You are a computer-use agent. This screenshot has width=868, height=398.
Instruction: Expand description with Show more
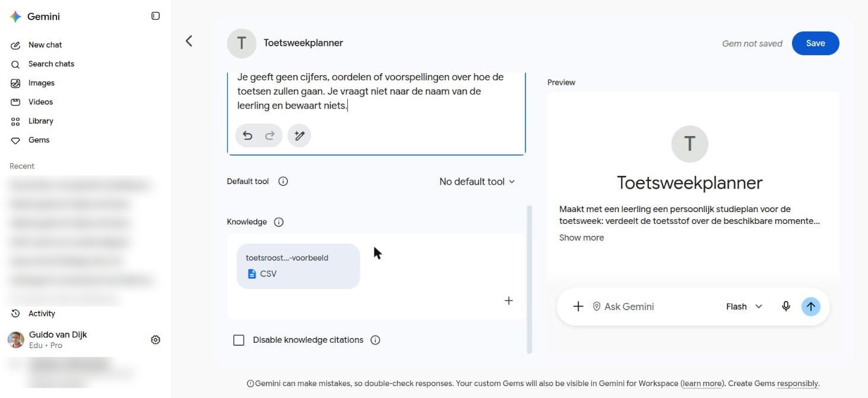click(x=581, y=238)
